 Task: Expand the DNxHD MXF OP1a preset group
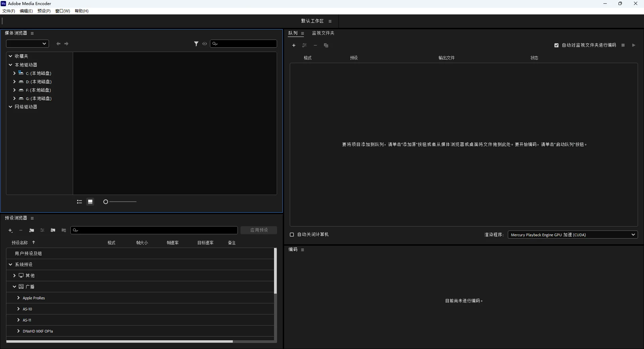18,331
